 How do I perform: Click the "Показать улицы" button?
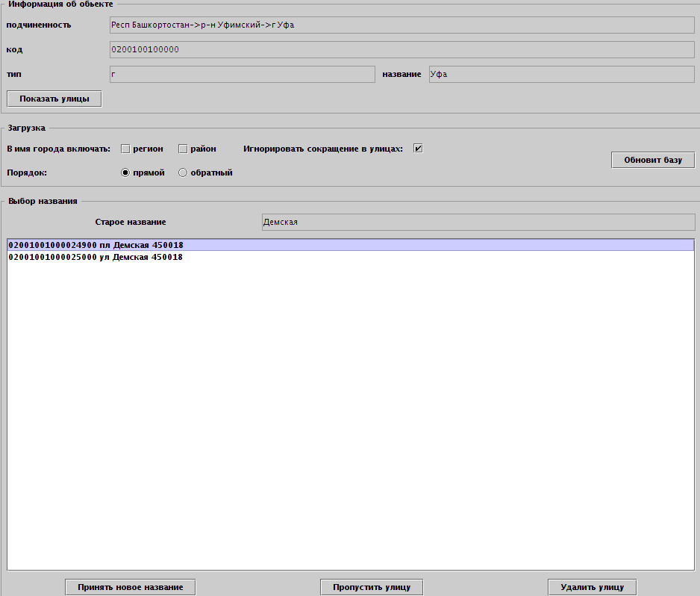pyautogui.click(x=54, y=99)
